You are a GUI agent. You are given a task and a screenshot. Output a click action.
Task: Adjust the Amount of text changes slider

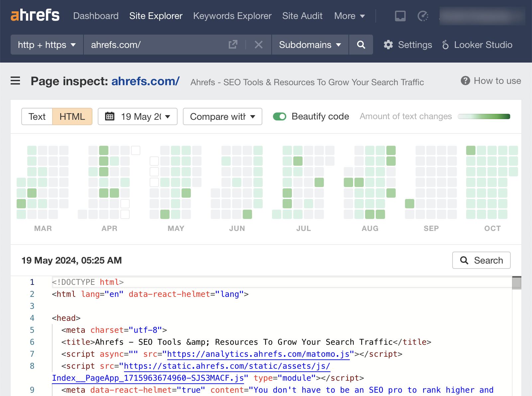484,116
